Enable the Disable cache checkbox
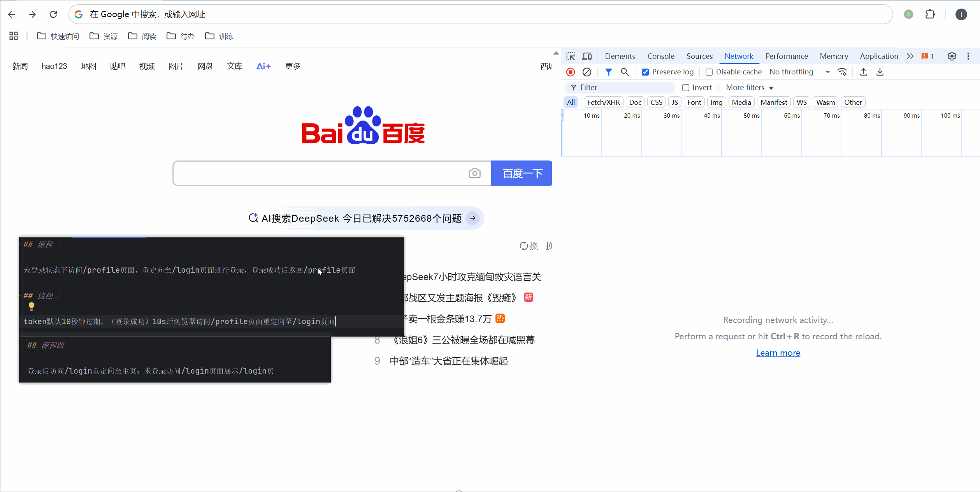This screenshot has height=492, width=980. 710,72
